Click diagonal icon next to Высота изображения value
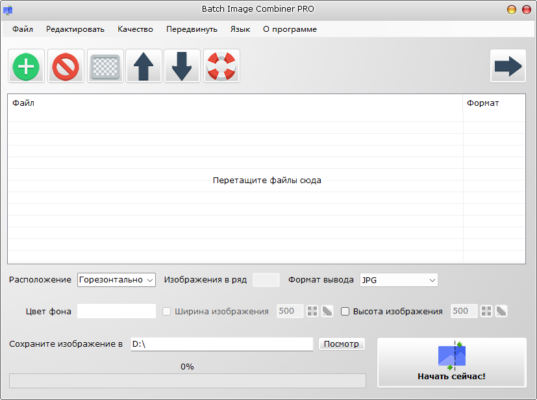Image resolution: width=537 pixels, height=400 pixels. tap(501, 311)
